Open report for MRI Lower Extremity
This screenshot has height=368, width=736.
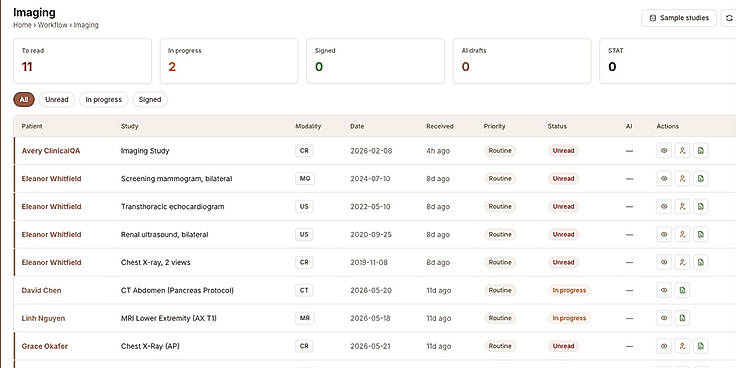[x=682, y=318]
